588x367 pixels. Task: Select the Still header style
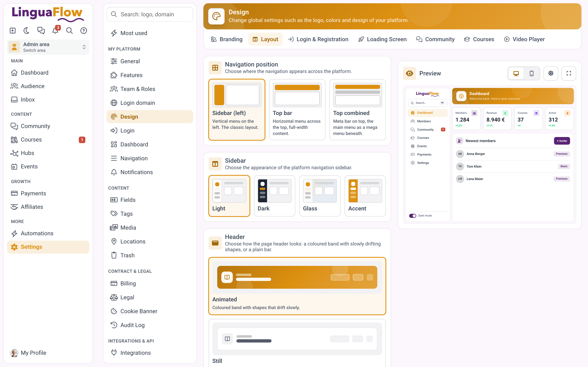click(297, 343)
